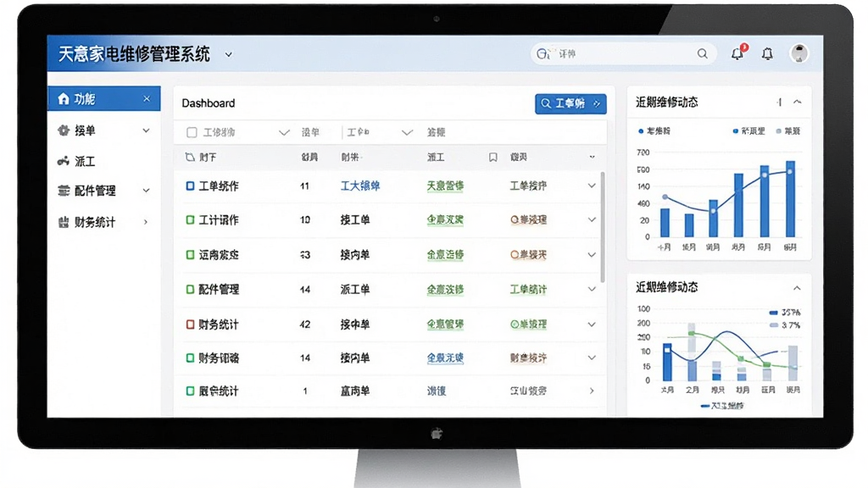868x488 pixels.
Task: Click the blue search button beside Dashboard
Action: click(570, 103)
